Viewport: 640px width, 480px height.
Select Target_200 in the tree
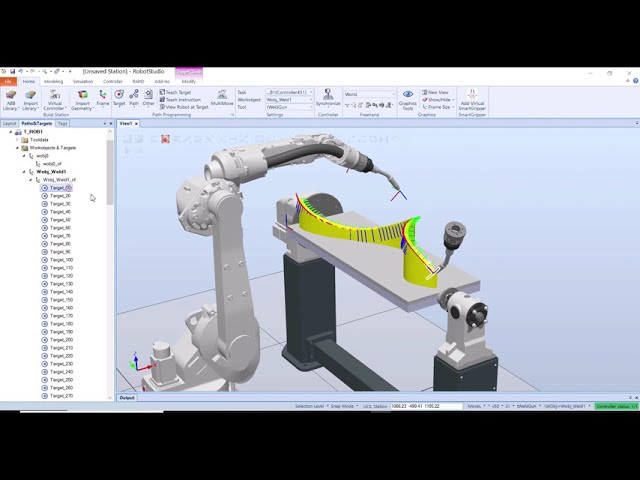click(61, 340)
